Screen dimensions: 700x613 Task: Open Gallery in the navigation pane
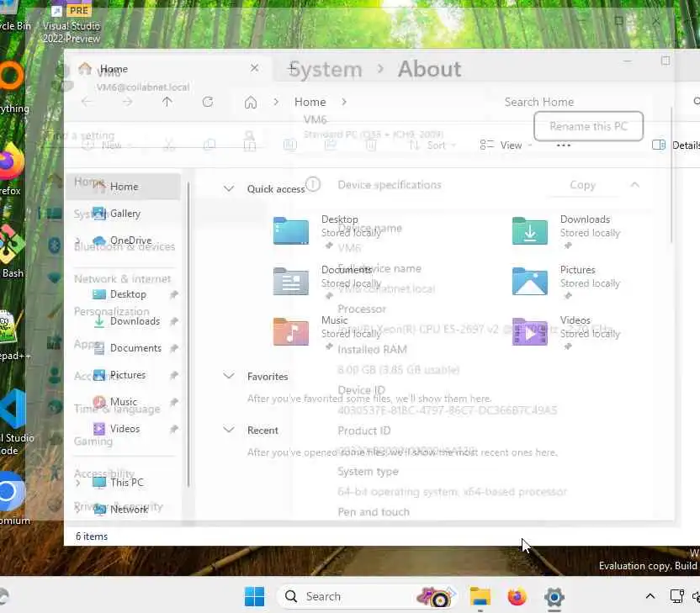[123, 214]
